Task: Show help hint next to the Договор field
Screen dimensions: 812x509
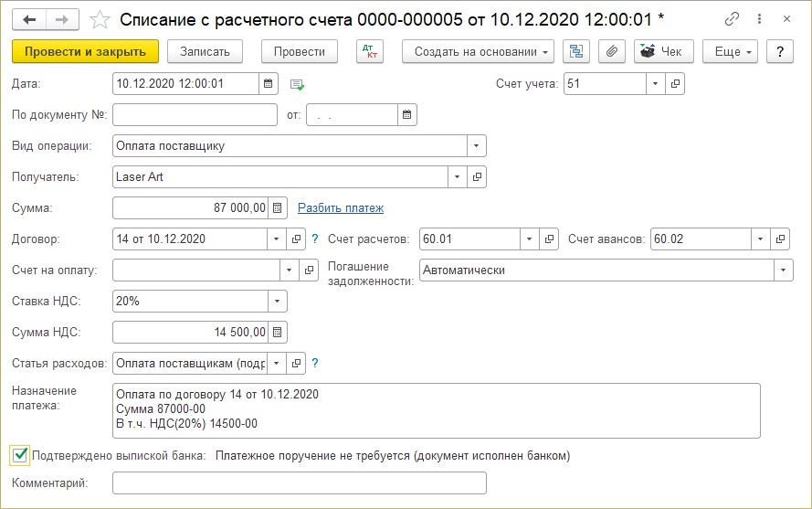Action: pyautogui.click(x=315, y=239)
